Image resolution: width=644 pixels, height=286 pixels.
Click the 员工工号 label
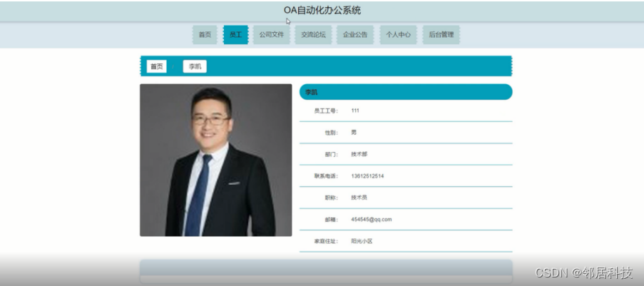tap(326, 111)
